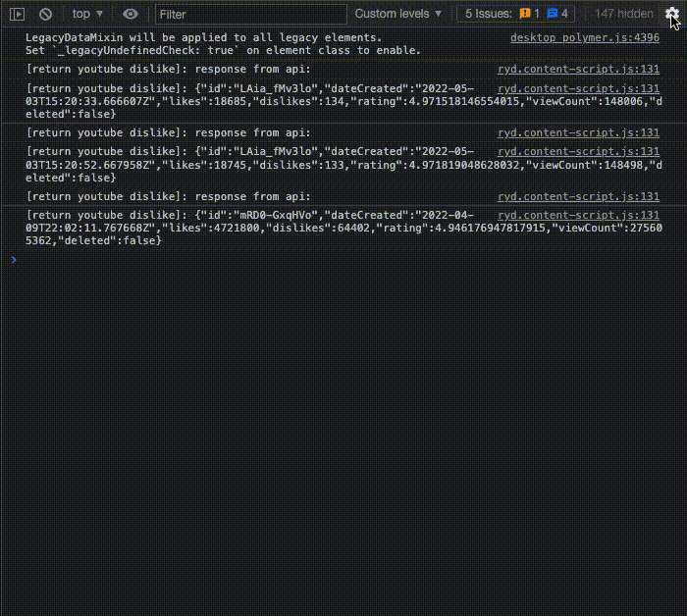The image size is (687, 616).
Task: Open source link beside second 'response from api' message
Action: coord(578,132)
